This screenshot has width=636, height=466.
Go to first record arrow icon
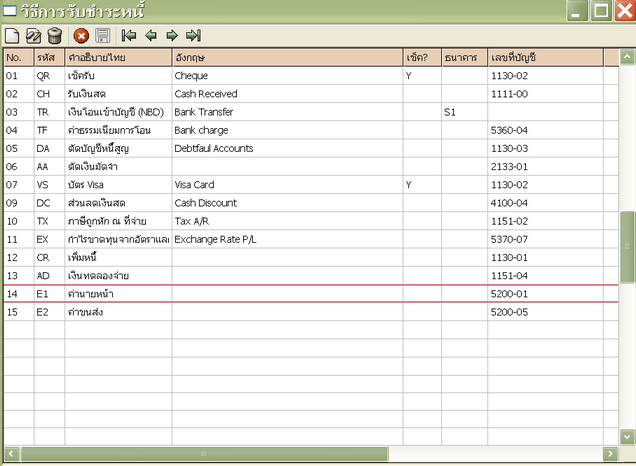(x=129, y=36)
